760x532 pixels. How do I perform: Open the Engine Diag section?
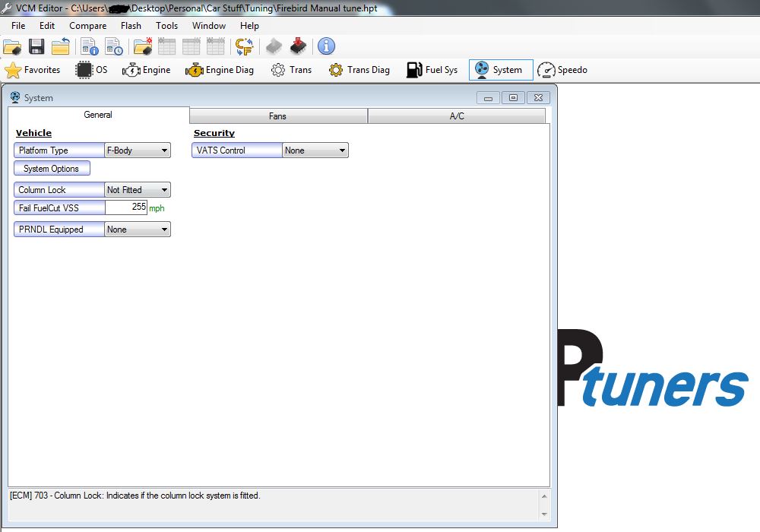(220, 70)
